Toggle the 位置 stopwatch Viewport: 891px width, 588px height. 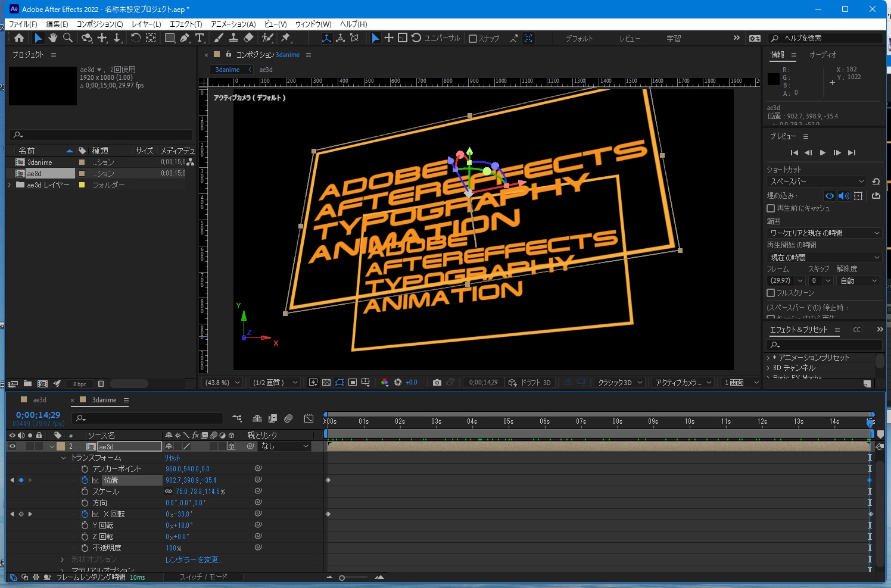pyautogui.click(x=85, y=480)
